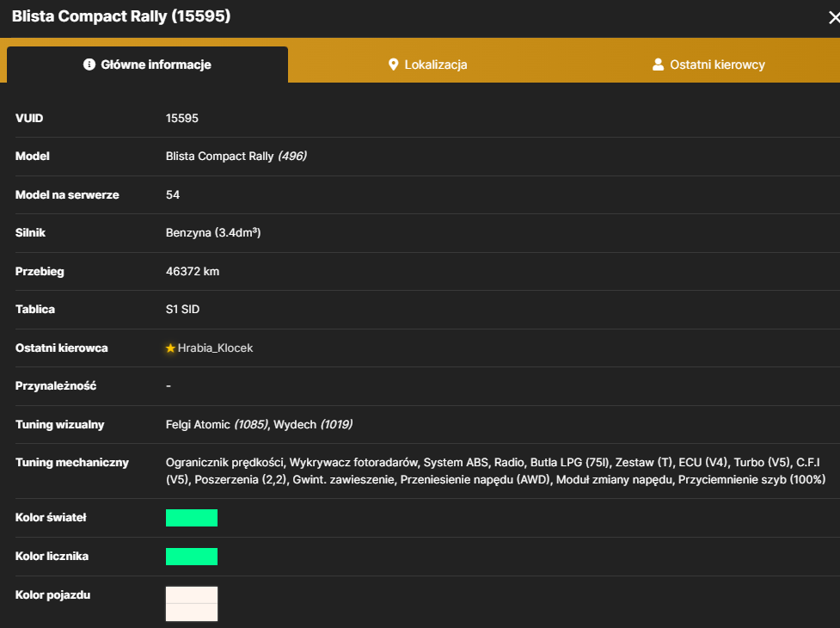
Task: Click the map pin icon on Lokalizacja
Action: [x=393, y=65]
